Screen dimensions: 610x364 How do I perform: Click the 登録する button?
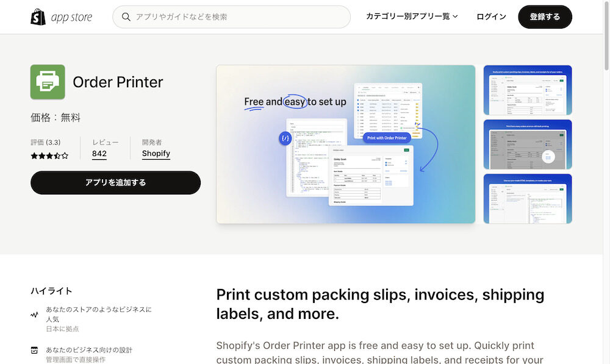click(x=545, y=16)
